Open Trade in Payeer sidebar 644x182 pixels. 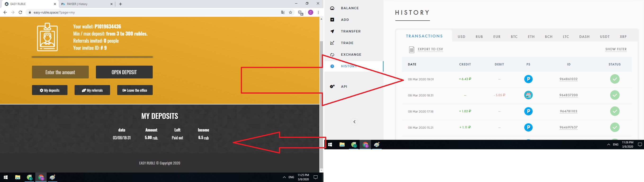(347, 43)
